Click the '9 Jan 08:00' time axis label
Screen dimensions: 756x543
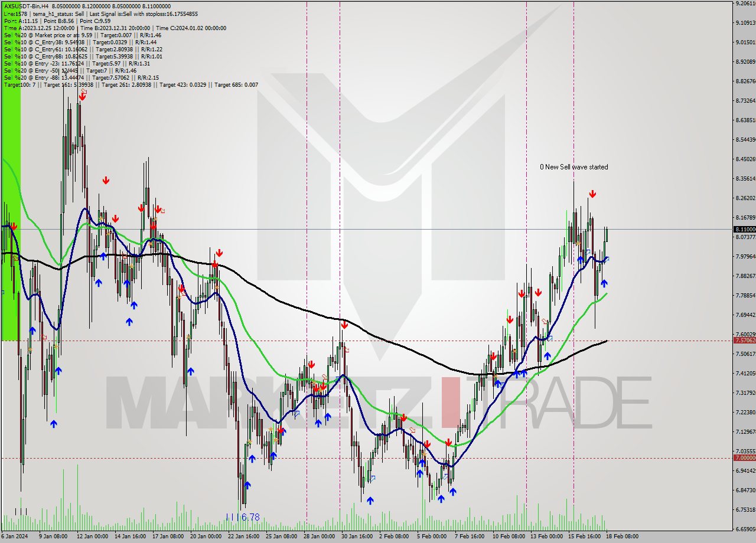point(53,537)
